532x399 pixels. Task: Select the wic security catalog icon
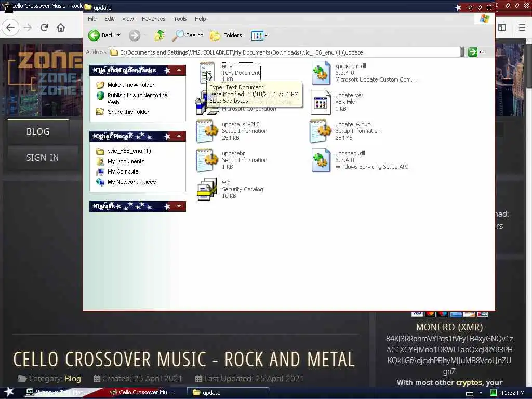tap(207, 189)
